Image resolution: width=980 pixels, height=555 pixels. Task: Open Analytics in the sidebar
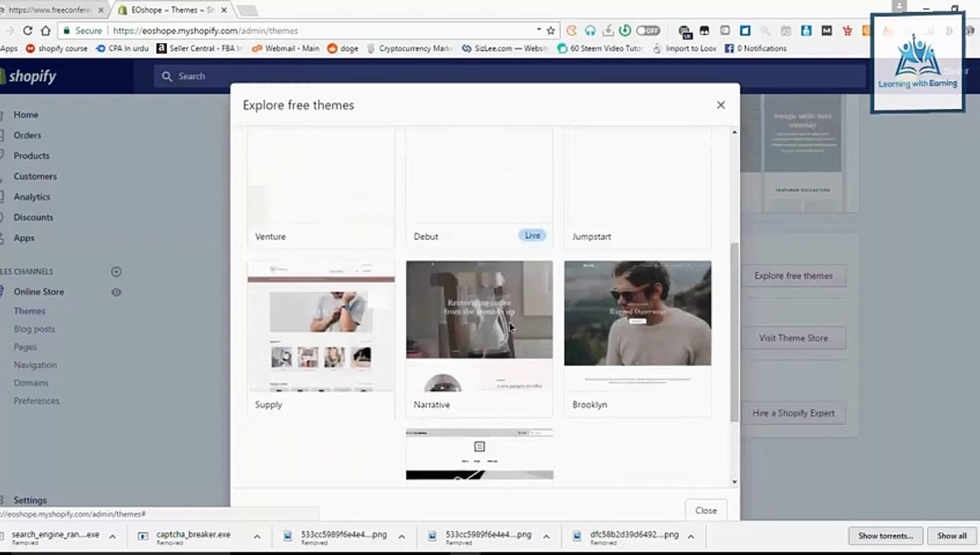tap(32, 197)
